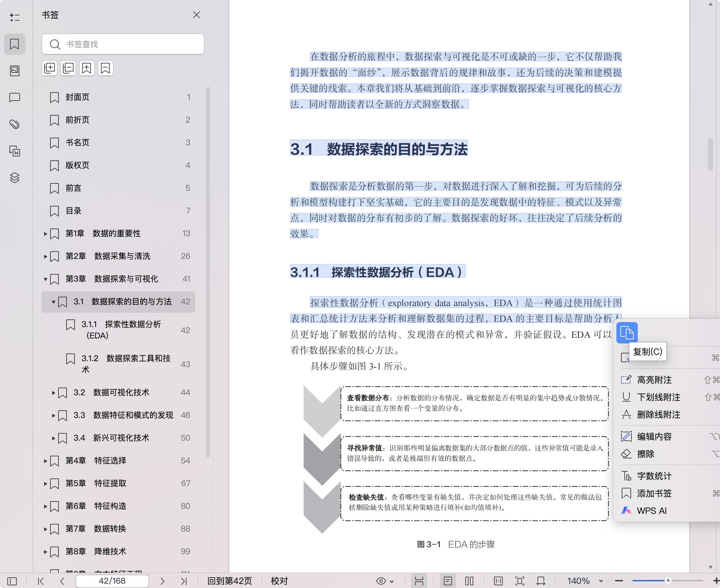
Task: Open the outline list icon in left sidebar
Action: [15, 17]
